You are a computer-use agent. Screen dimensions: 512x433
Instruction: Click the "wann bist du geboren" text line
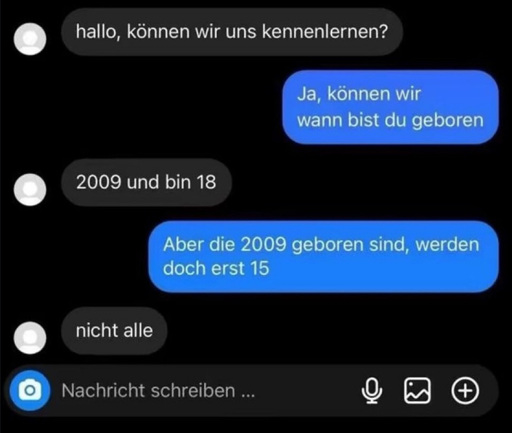(x=390, y=121)
